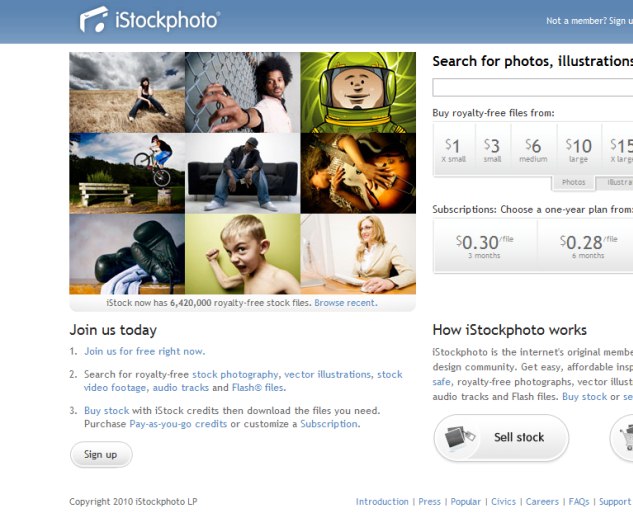Click the Sell stock photos icon
The width and height of the screenshot is (633, 532).
[460, 438]
